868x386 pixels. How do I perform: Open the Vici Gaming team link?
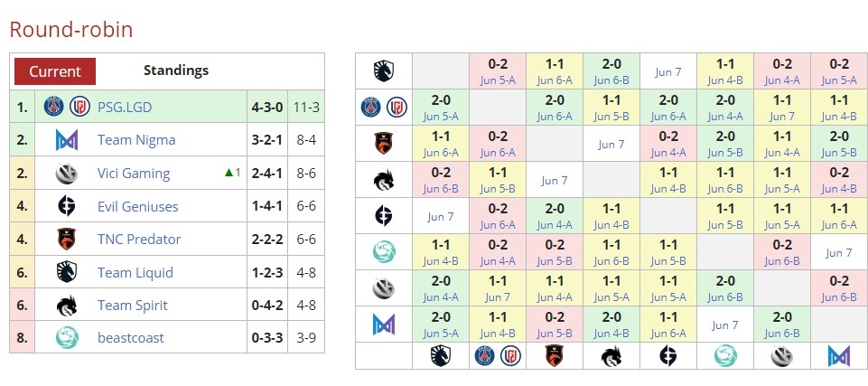pyautogui.click(x=134, y=174)
